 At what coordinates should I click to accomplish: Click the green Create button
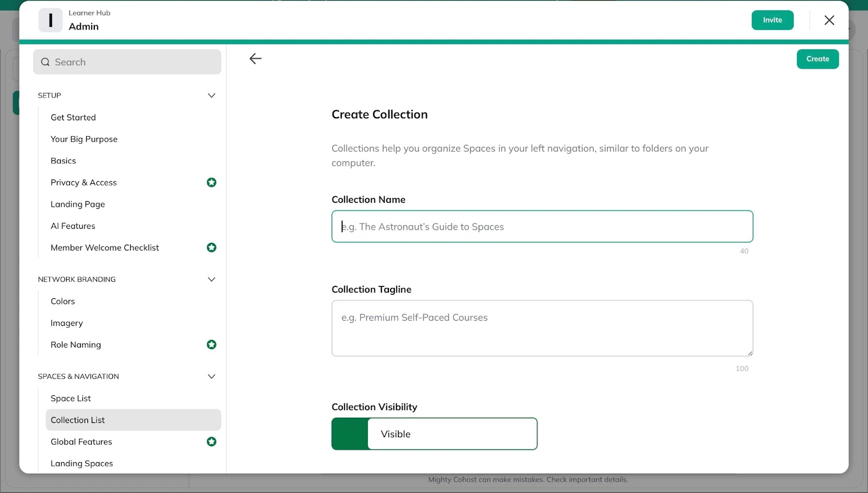point(818,59)
